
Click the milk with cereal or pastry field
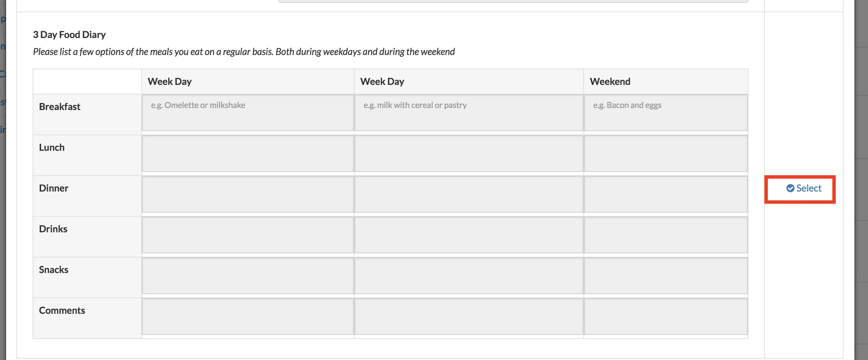coord(469,113)
